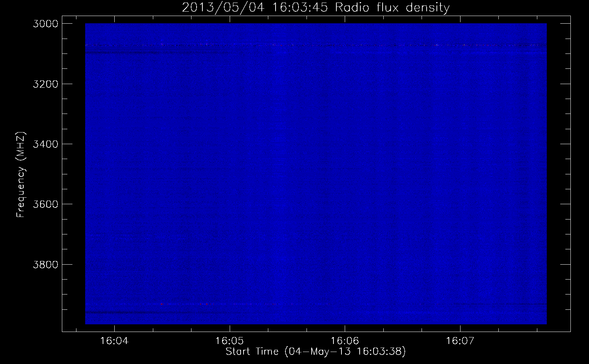Click the "Start Time (04-May-13 16:03:38)" label
Screen dimensions: 589x364
click(316, 352)
